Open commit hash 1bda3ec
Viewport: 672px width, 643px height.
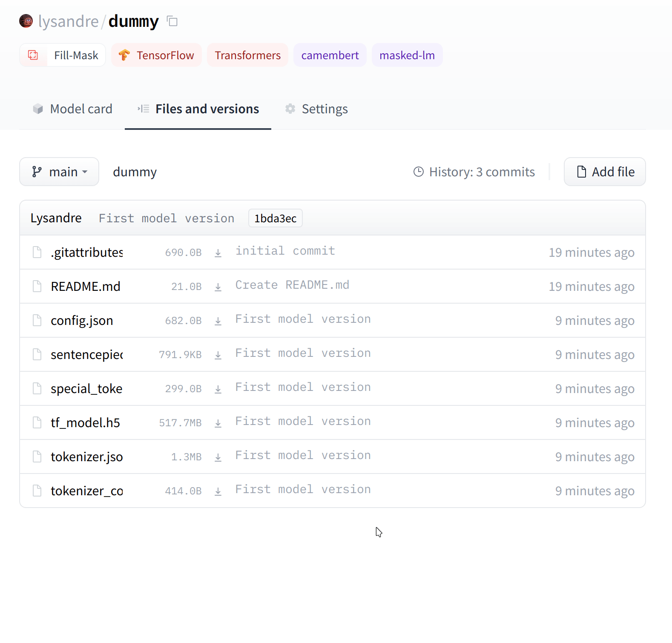(x=275, y=218)
